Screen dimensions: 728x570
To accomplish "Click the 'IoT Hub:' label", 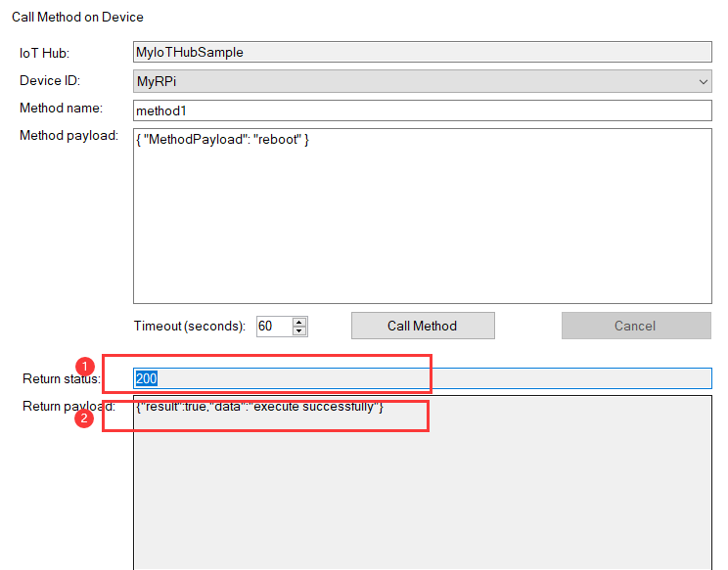I will (45, 54).
